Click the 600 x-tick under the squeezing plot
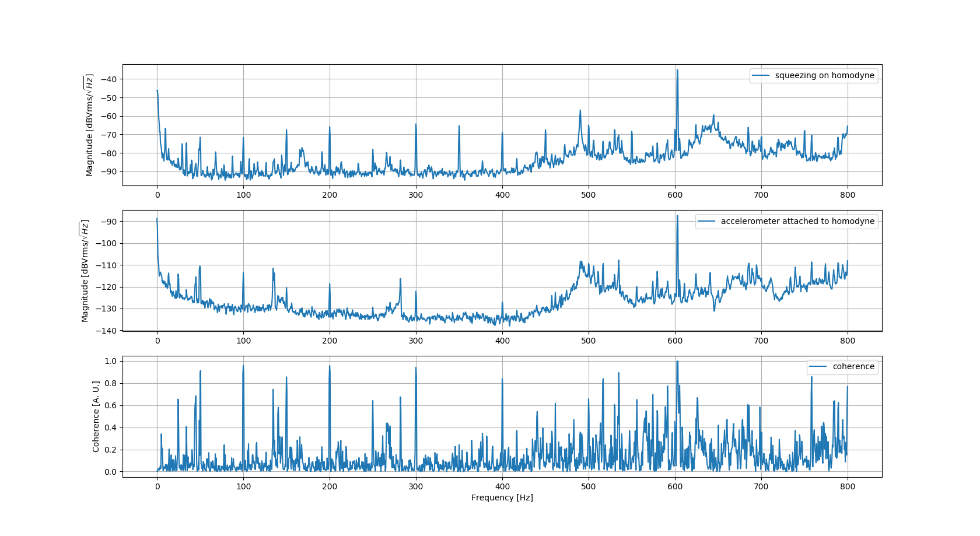The width and height of the screenshot is (980, 536). point(675,195)
